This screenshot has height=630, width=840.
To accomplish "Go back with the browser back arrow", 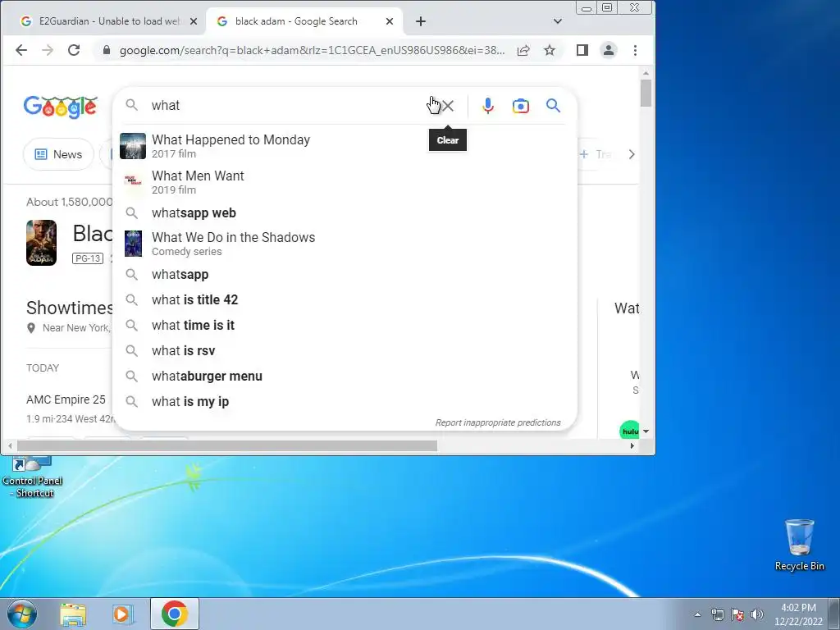I will [21, 50].
